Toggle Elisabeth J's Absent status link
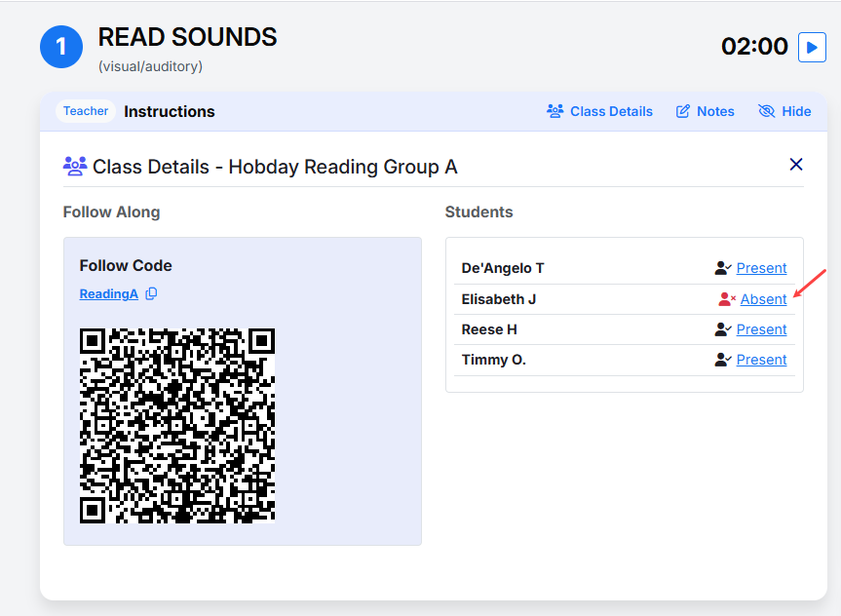841x616 pixels. (763, 299)
